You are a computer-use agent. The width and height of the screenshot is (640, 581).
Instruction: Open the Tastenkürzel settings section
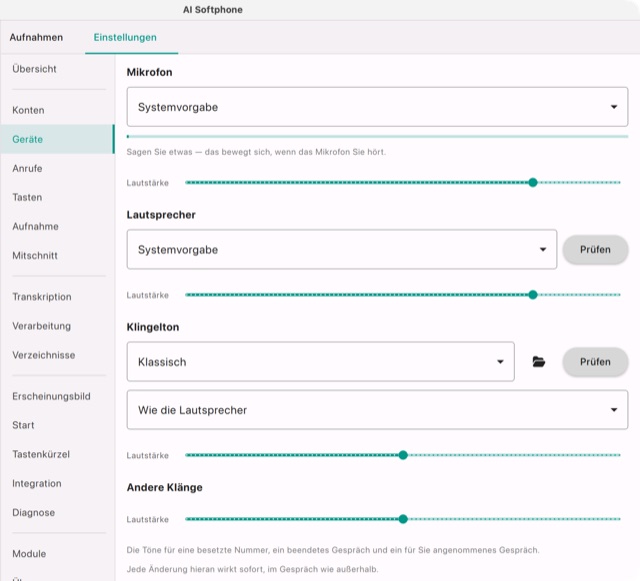pyautogui.click(x=57, y=454)
